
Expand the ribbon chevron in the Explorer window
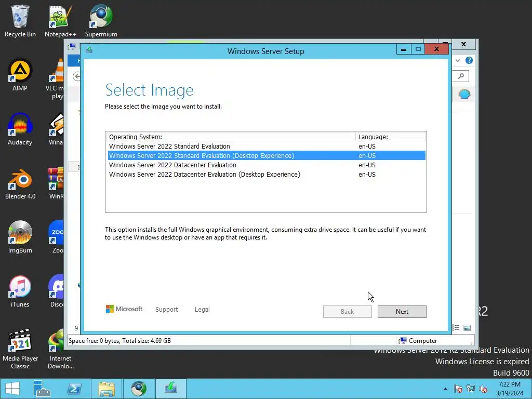[458, 60]
